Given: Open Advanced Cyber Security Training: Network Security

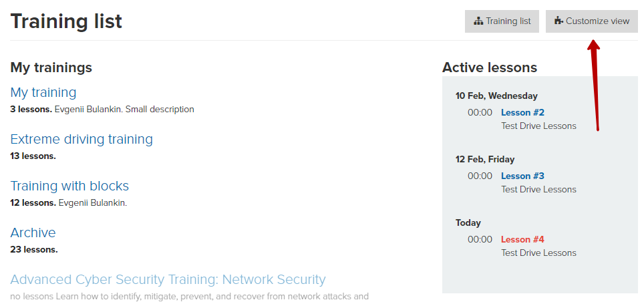Looking at the screenshot, I should [168, 279].
